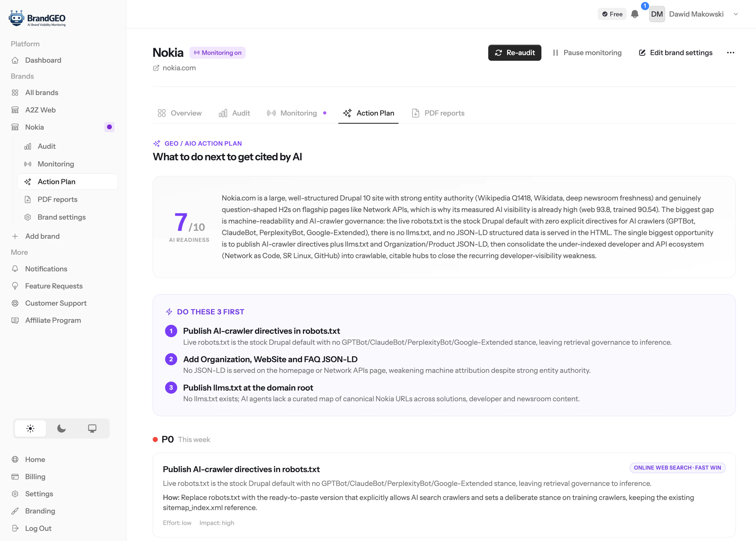Click step 3 Publish llms.txt at domain root

[248, 388]
